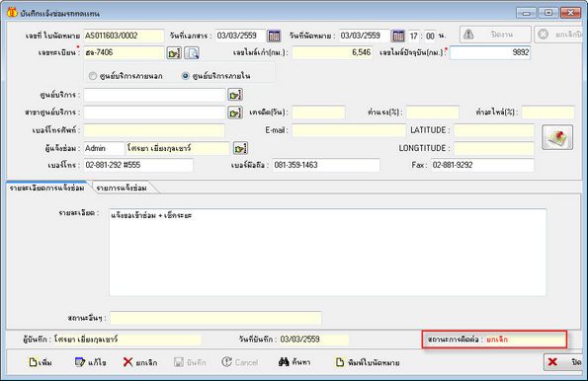Click the other status field
The image size is (588, 381).
(215, 318)
